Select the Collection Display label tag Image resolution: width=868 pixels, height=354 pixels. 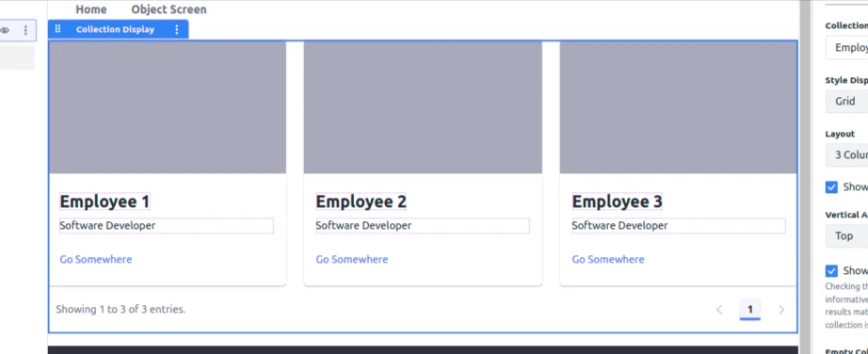(115, 29)
